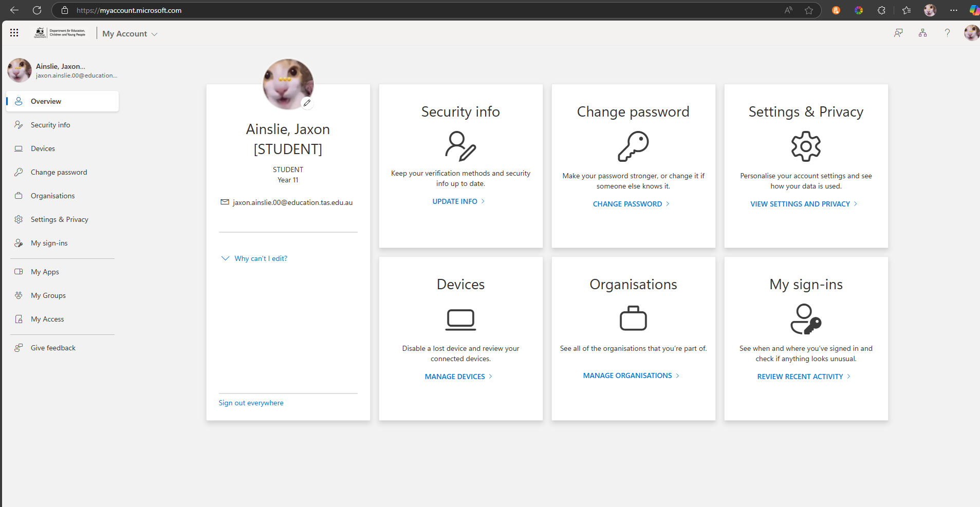Add page to favorites with star icon
Image resolution: width=980 pixels, height=507 pixels.
809,10
